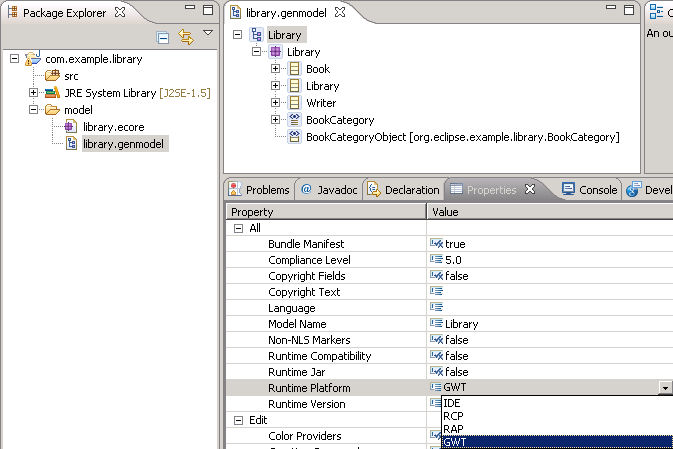
Task: Collapse com.example.library project node
Action: (15, 58)
